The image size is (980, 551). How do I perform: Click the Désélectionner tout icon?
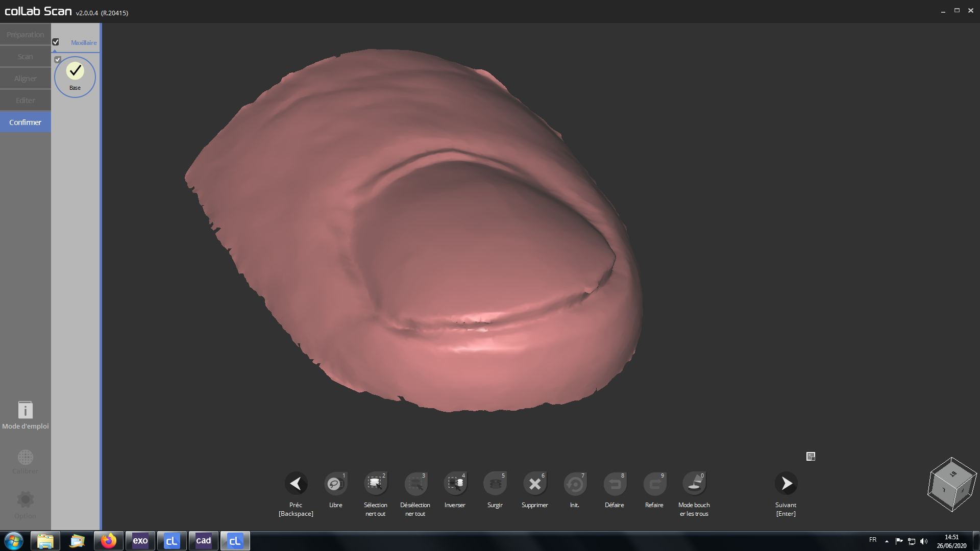(415, 484)
